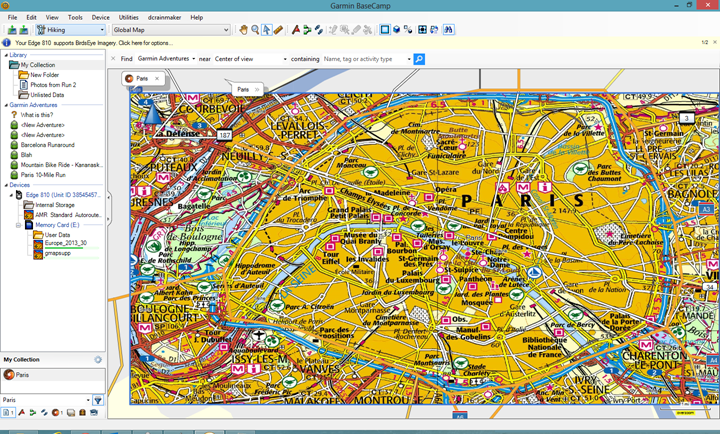
Task: Select Paris 10-Mile Run adventure
Action: tap(43, 175)
